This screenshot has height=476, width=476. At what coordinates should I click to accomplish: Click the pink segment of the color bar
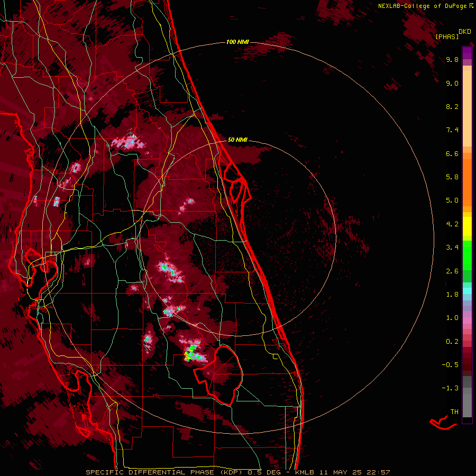point(467,321)
